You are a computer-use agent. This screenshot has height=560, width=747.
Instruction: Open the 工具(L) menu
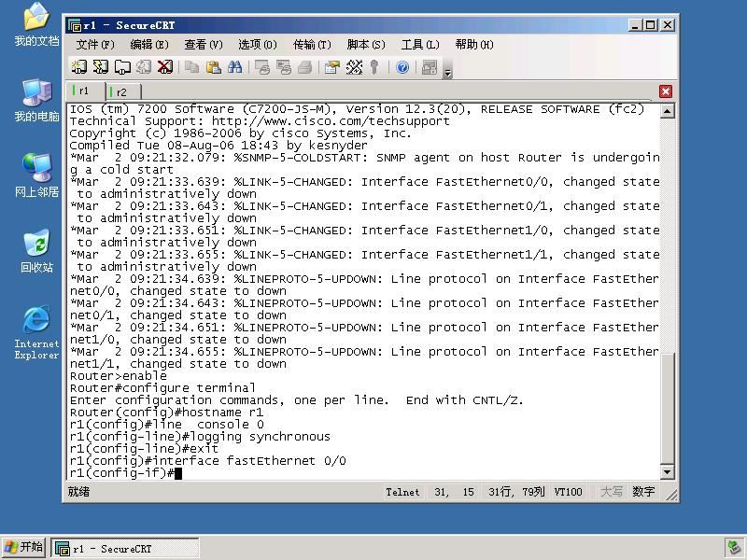419,45
